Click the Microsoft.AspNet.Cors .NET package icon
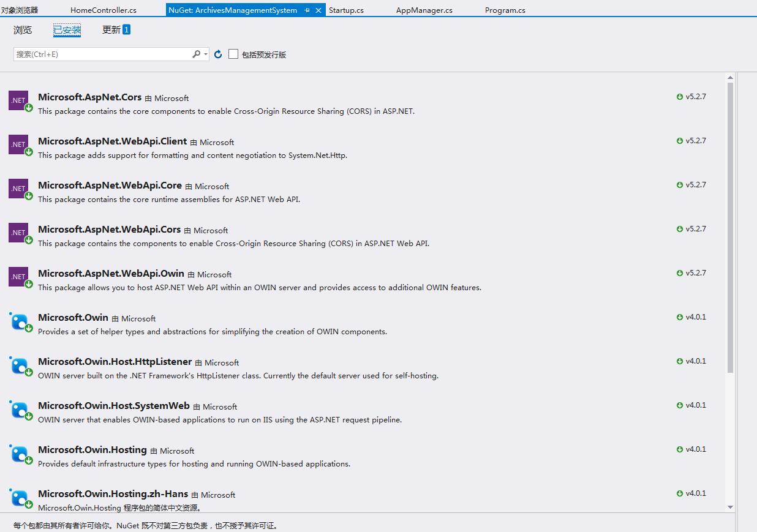Screen dimensions: 757x532 coord(18,100)
